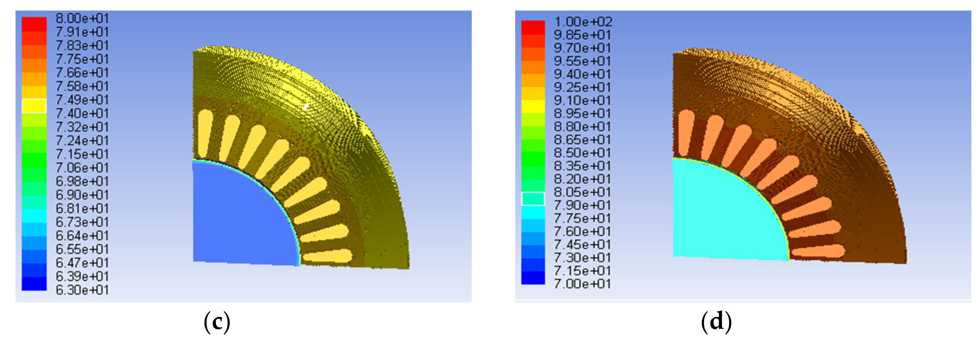Click the 7.83e+01 legend label
The image size is (980, 340).
[82, 46]
